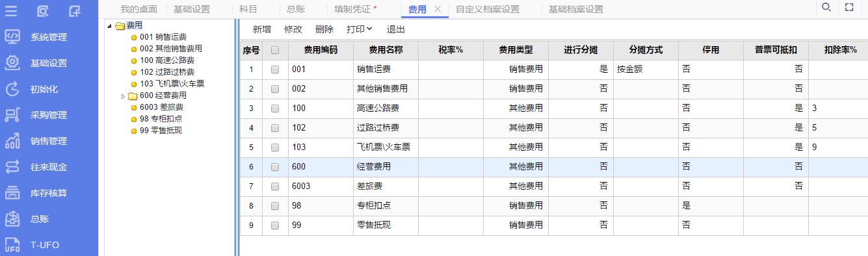Open 总账 sidebar module
Image resolution: width=868 pixels, height=256 pixels.
49,219
